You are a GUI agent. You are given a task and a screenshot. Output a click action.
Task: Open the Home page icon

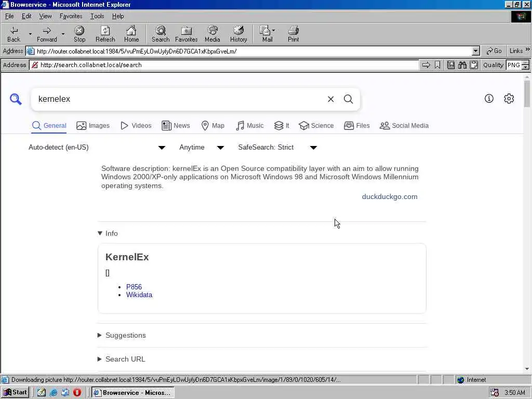(x=131, y=34)
